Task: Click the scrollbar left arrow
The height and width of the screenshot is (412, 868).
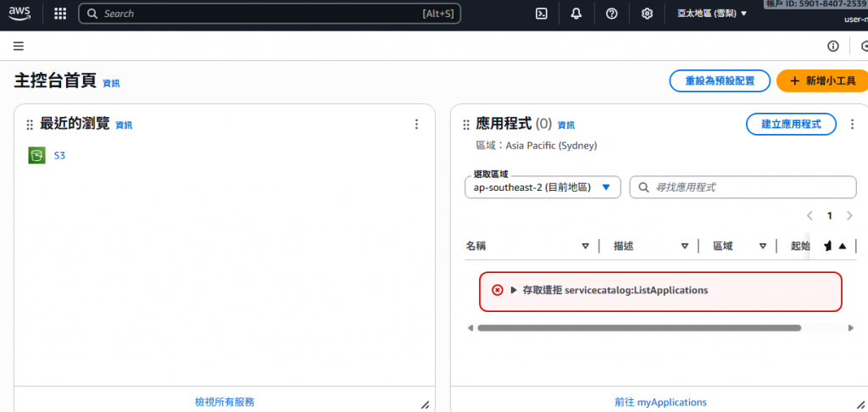Action: coord(470,328)
